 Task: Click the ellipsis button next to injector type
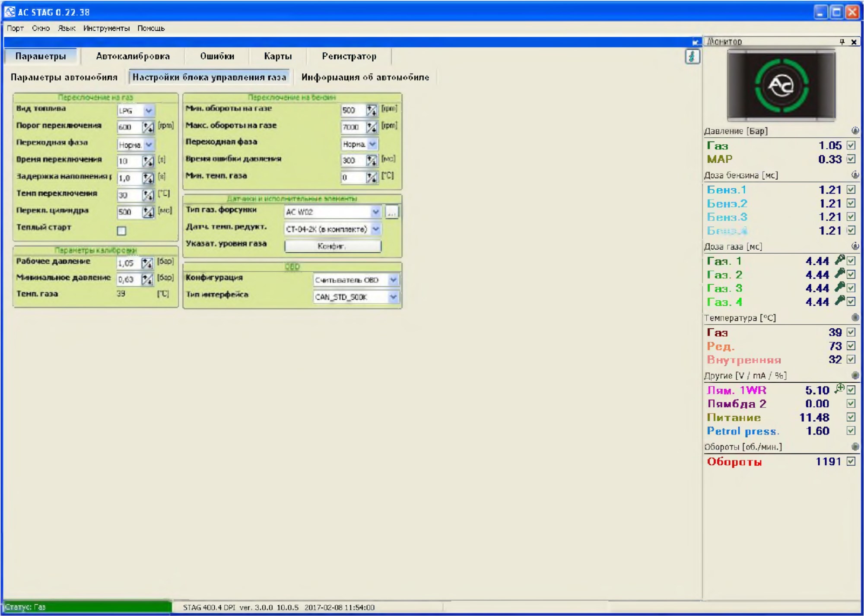391,212
